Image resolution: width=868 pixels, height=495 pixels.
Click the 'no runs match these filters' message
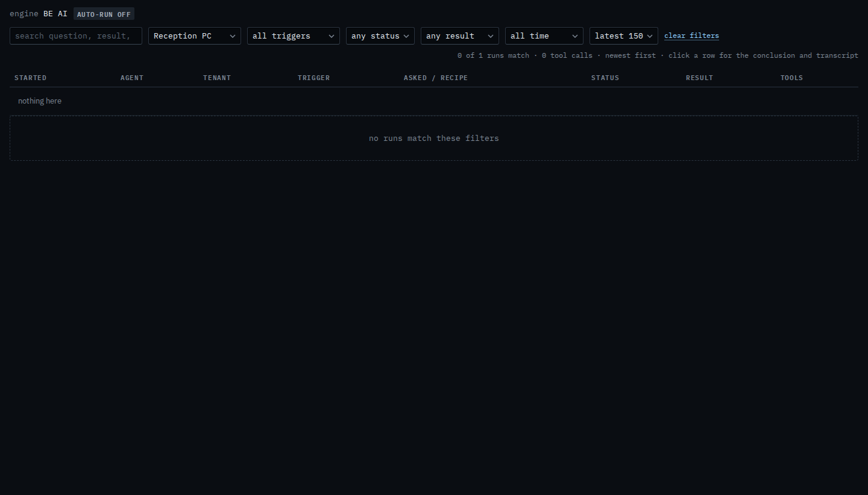click(434, 139)
